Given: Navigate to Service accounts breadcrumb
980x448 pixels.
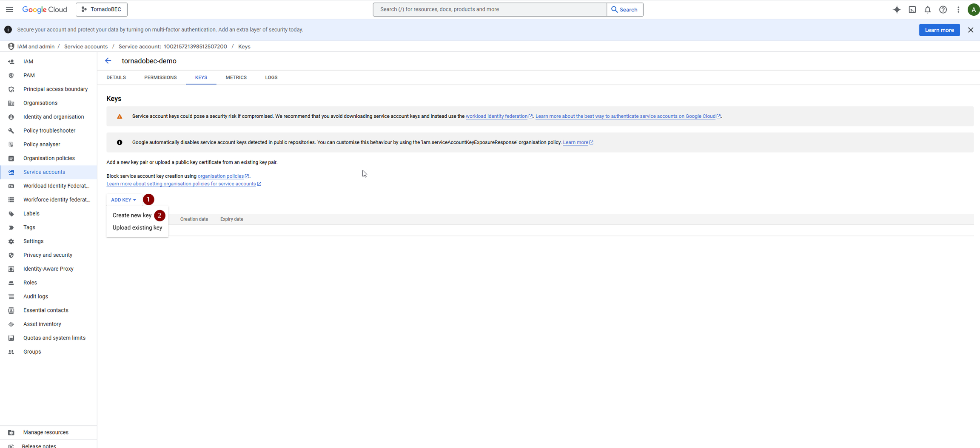Looking at the screenshot, I should (x=86, y=46).
